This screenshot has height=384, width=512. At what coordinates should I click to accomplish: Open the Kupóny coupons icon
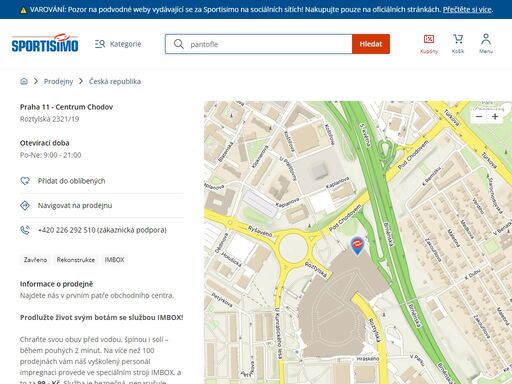429,44
